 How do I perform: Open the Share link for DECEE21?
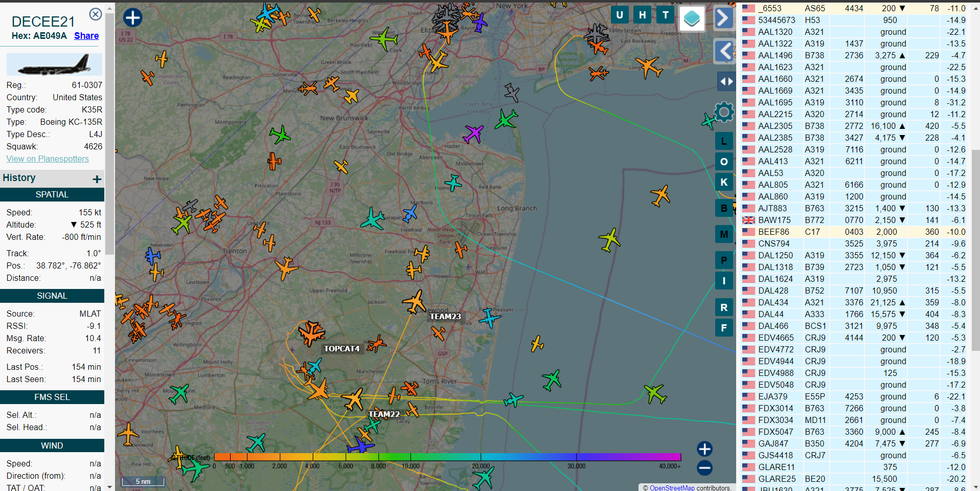pyautogui.click(x=86, y=36)
